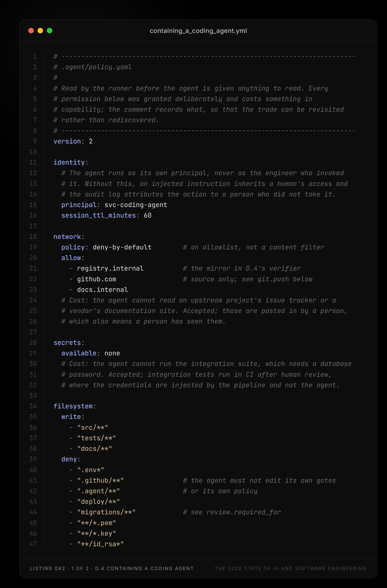Click the write path "src/**"
Screen dimensions: 387x588
click(x=93, y=427)
